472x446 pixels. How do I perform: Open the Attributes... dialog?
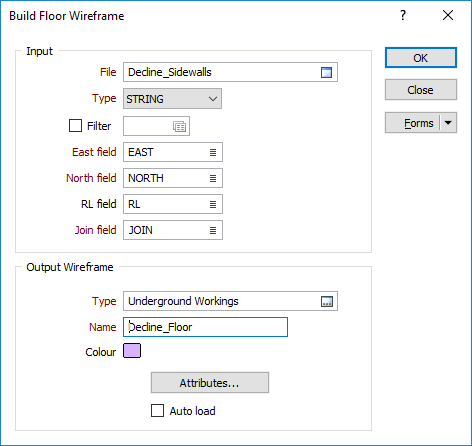coord(210,383)
